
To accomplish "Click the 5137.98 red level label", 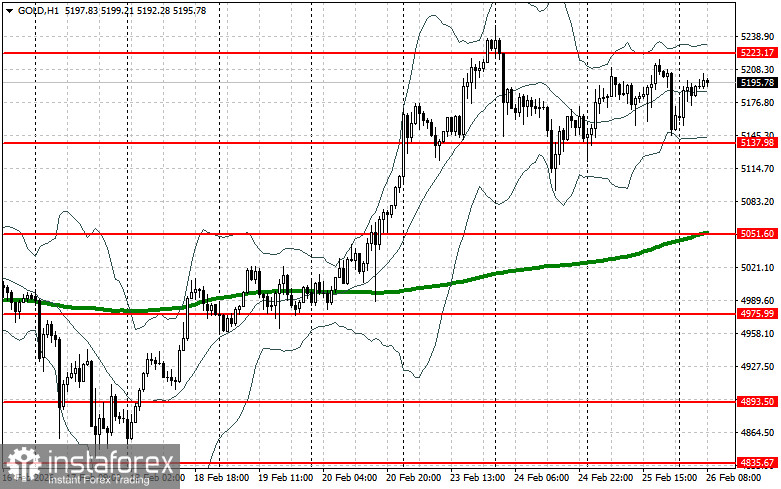I will tap(757, 143).
